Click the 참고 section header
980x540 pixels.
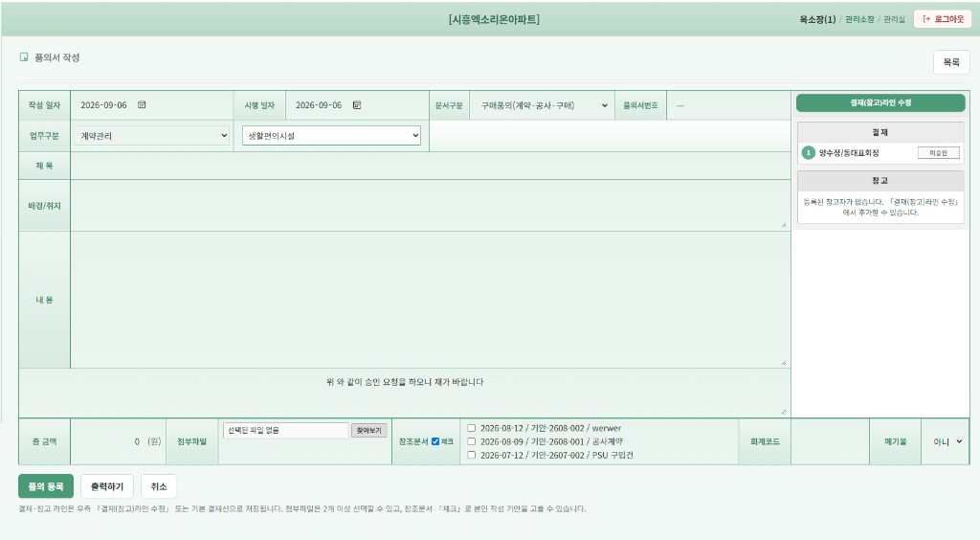click(880, 181)
